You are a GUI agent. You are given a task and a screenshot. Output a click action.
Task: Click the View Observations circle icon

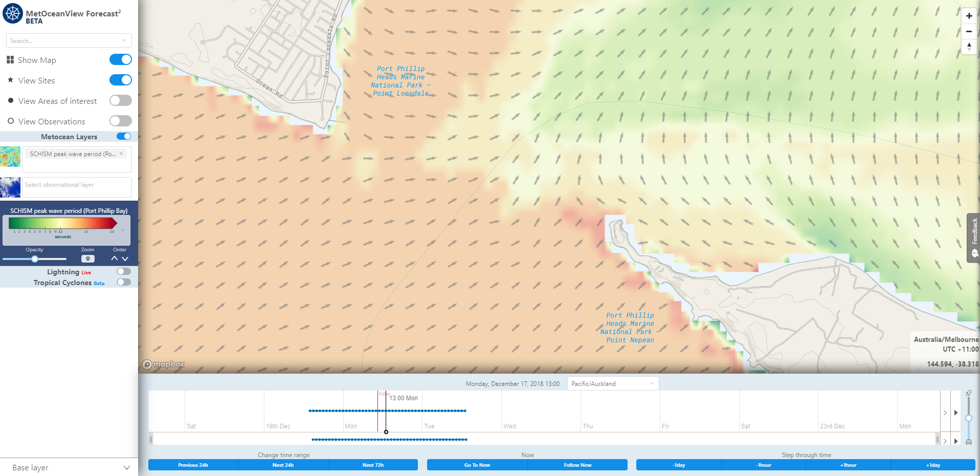11,121
